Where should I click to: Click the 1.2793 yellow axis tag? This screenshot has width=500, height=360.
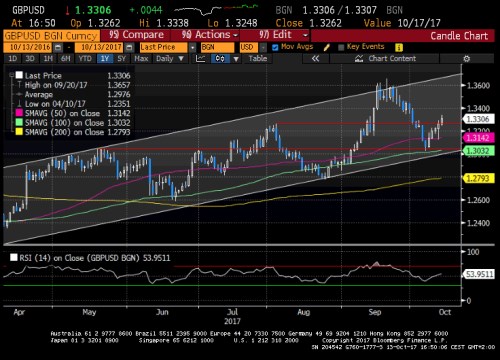tap(478, 178)
